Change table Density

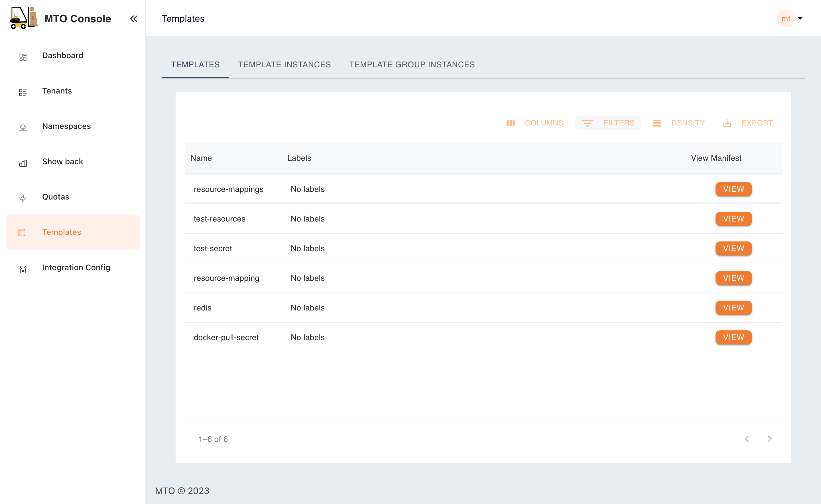(x=679, y=123)
